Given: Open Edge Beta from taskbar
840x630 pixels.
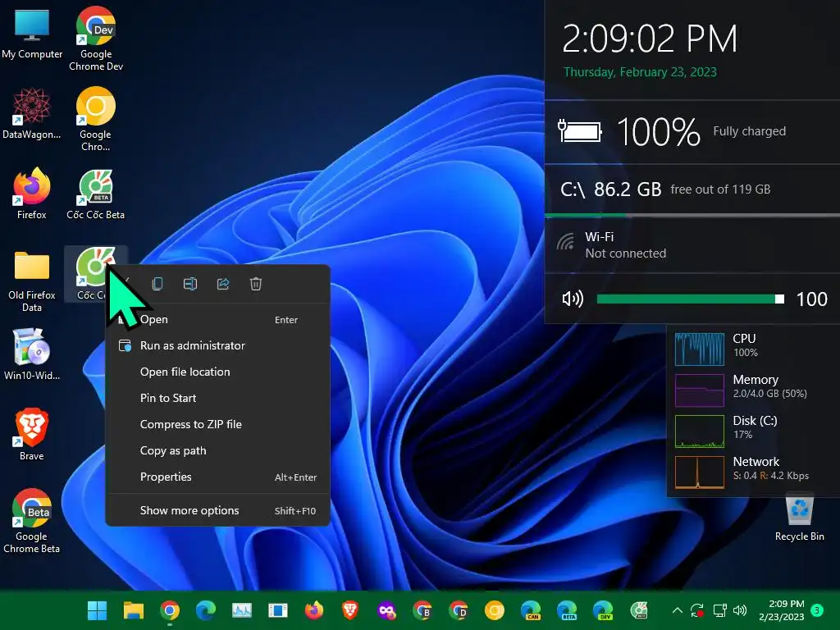Looking at the screenshot, I should click(567, 610).
